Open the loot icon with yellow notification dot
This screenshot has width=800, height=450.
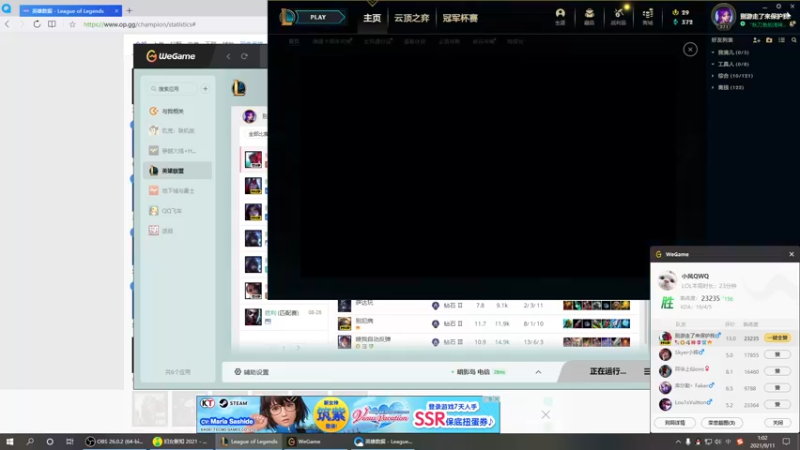(618, 16)
